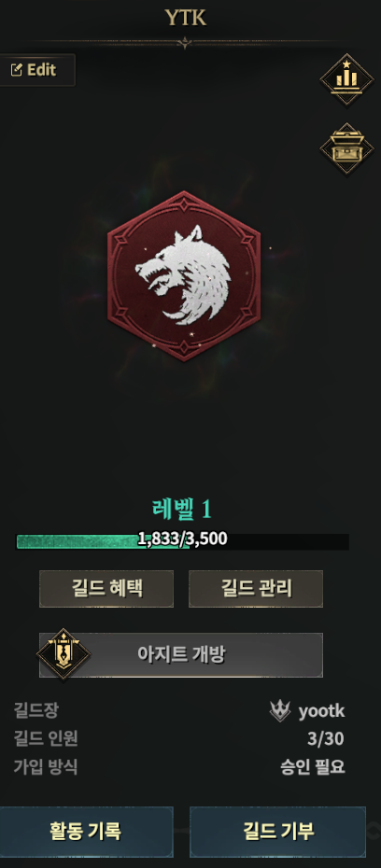
Task: Open 길드 관리 guild management
Action: [x=256, y=588]
